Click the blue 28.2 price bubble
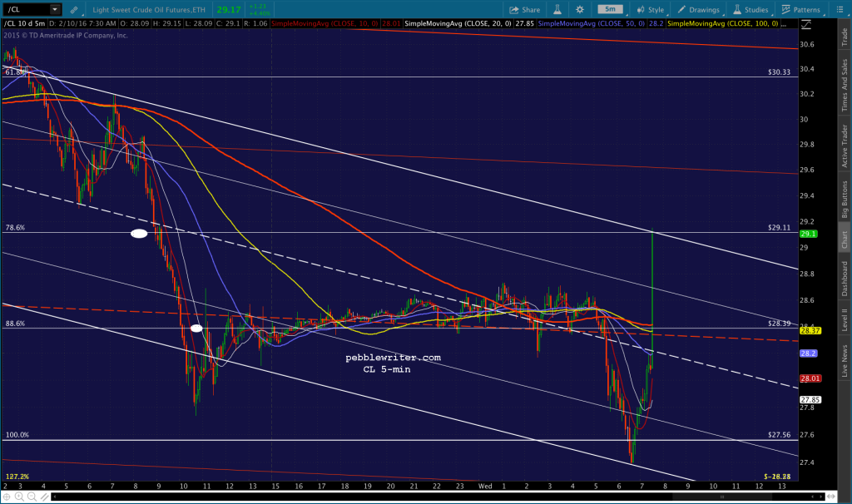Image resolution: width=852 pixels, height=504 pixels. tap(808, 353)
